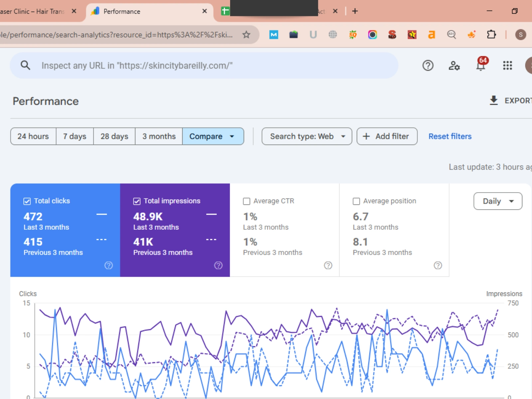Enable the Average position metric
The width and height of the screenshot is (532, 399).
pyautogui.click(x=356, y=201)
